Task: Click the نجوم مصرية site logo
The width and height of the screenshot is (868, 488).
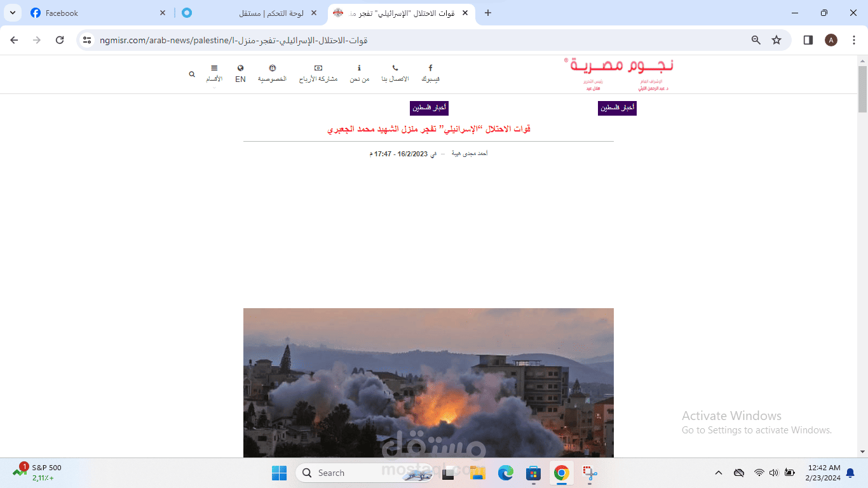Action: 618,74
